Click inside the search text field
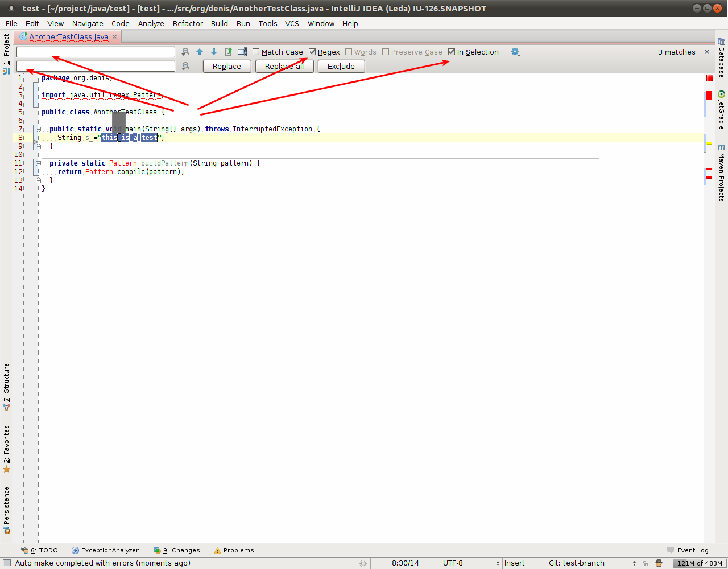 96,52
